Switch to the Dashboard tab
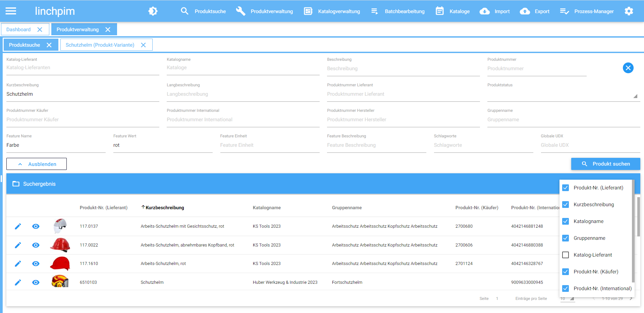Screen dimensions: 644x313 (x=18, y=30)
